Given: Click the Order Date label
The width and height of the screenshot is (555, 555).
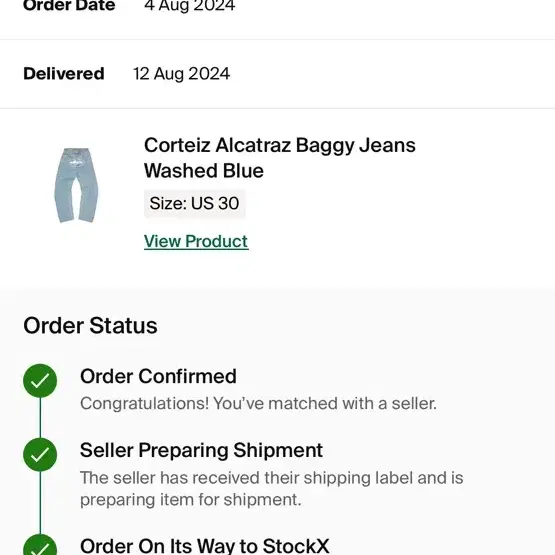Looking at the screenshot, I should tap(69, 6).
